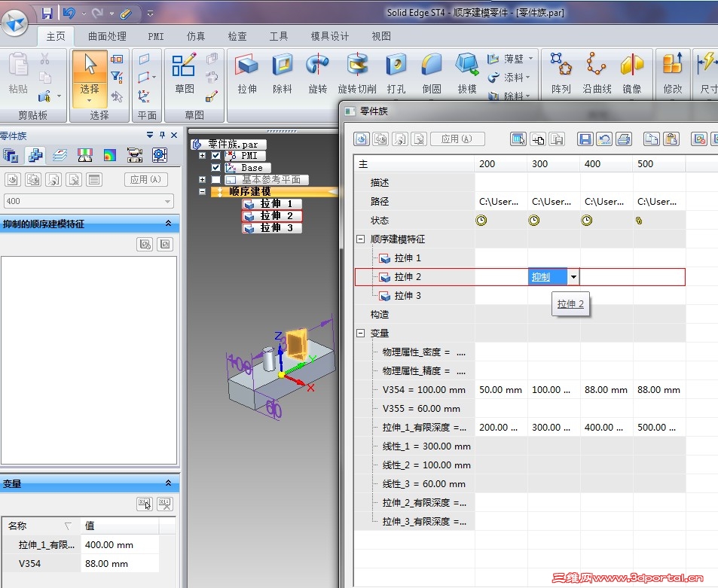Image resolution: width=718 pixels, height=588 pixels.
Task: Click the Solid Edge application button
Action: [x=14, y=22]
